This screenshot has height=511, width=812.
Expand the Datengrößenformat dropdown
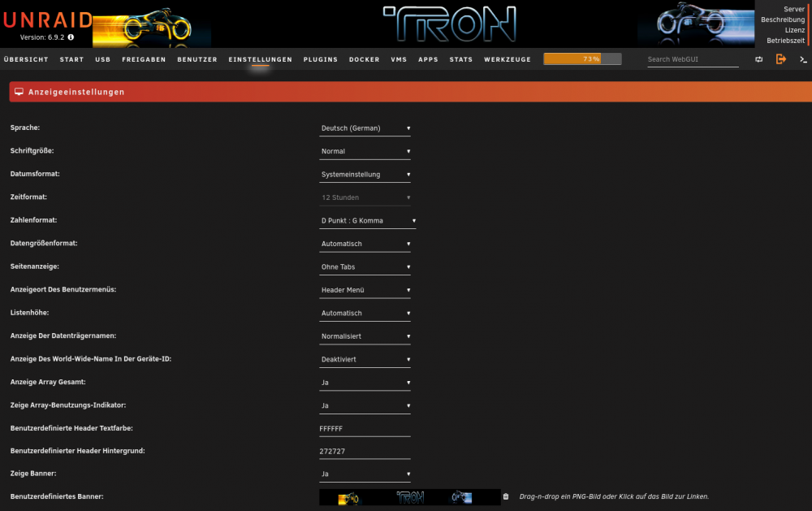(x=365, y=244)
